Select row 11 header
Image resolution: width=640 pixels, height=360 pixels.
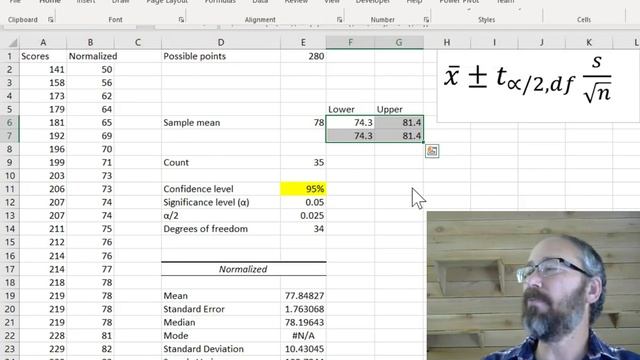(9, 189)
